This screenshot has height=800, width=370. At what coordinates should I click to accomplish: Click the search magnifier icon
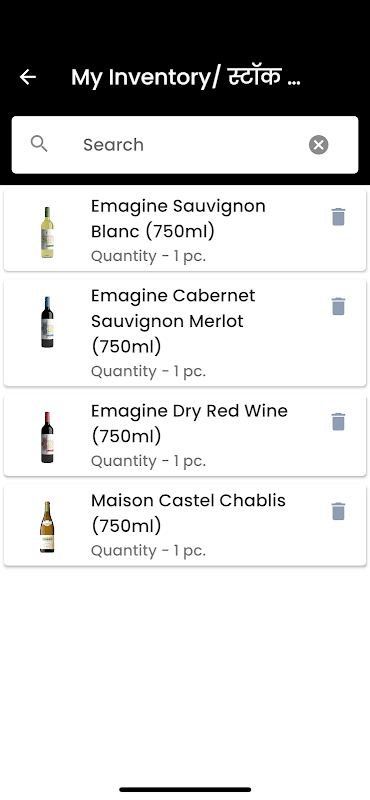39,144
